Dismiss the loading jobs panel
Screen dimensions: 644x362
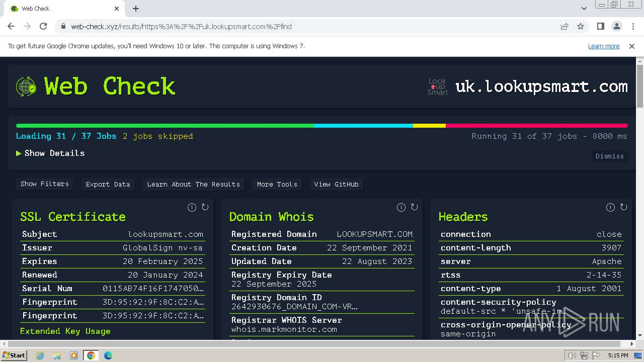[610, 156]
